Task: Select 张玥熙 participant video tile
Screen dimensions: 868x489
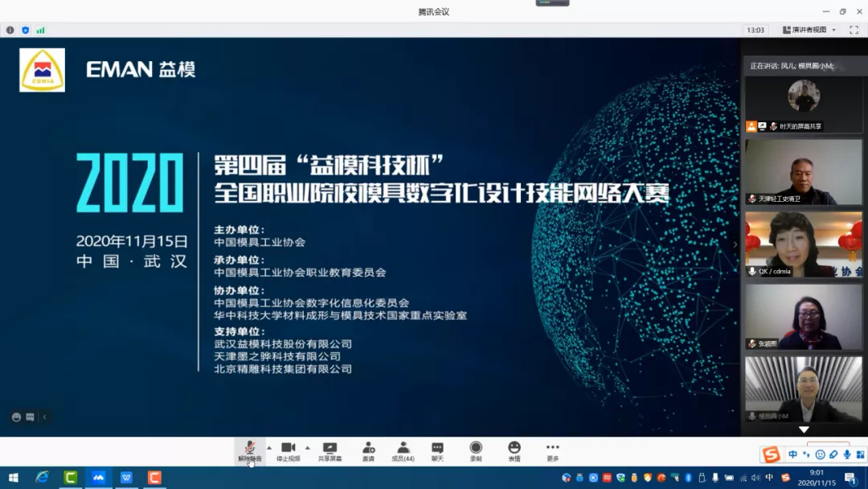Action: 803,317
